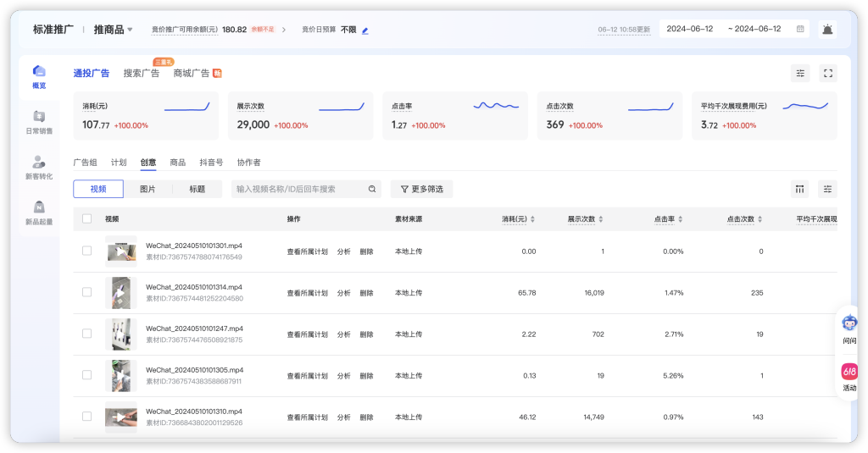The image size is (868, 453).
Task: Switch to the 通投广告 tab
Action: point(92,73)
